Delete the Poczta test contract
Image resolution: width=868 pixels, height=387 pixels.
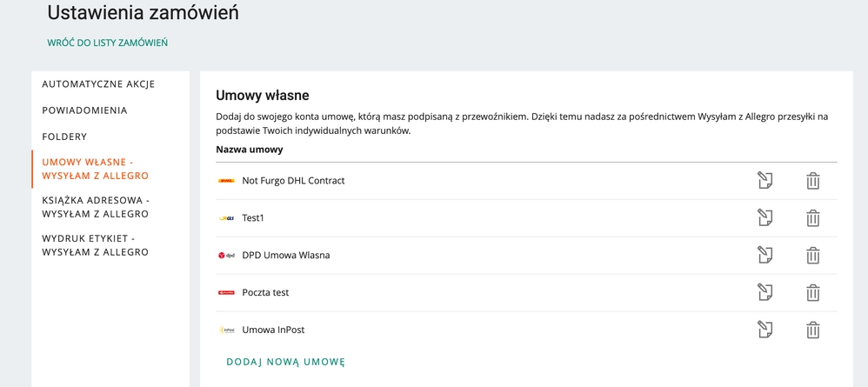812,292
